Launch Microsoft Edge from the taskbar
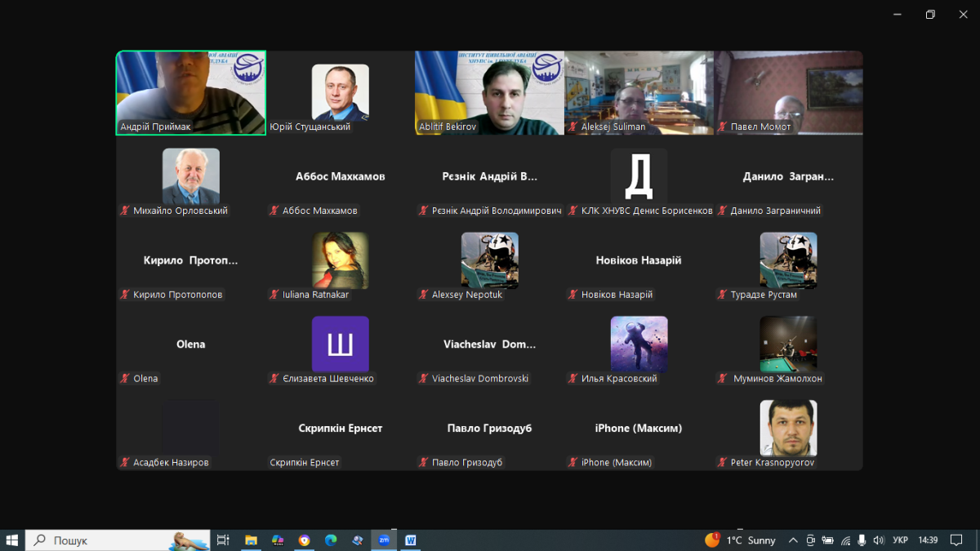Image resolution: width=980 pixels, height=551 pixels. (x=331, y=540)
